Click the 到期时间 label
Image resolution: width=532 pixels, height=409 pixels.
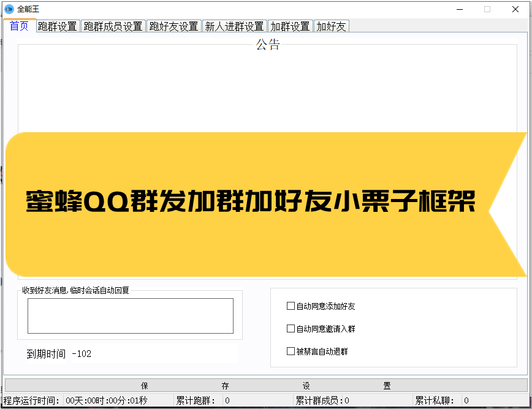point(46,354)
